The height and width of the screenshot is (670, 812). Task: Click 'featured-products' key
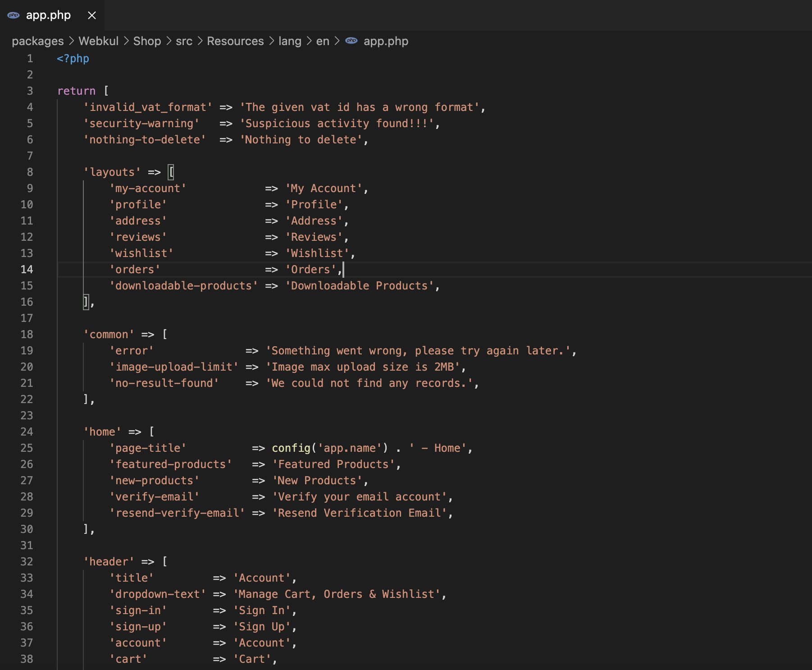(171, 464)
